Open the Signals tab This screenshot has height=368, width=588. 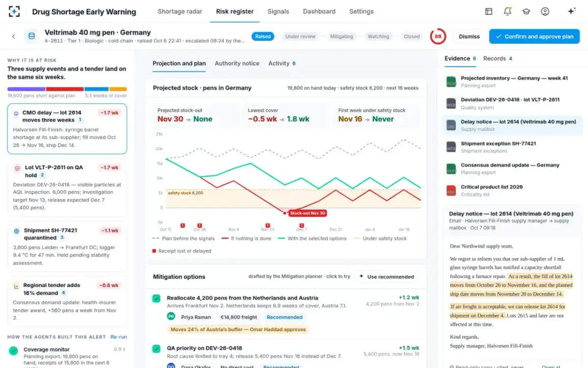278,11
